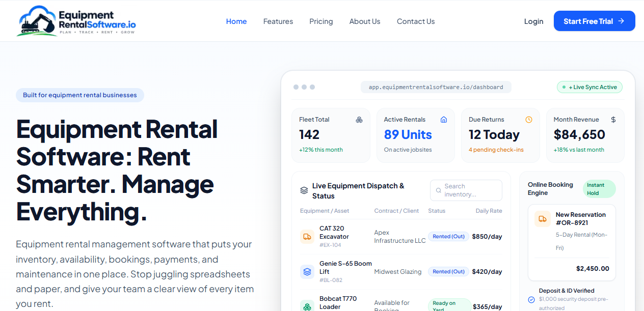The image size is (644, 311).
Task: Go to the Features page
Action: click(278, 21)
